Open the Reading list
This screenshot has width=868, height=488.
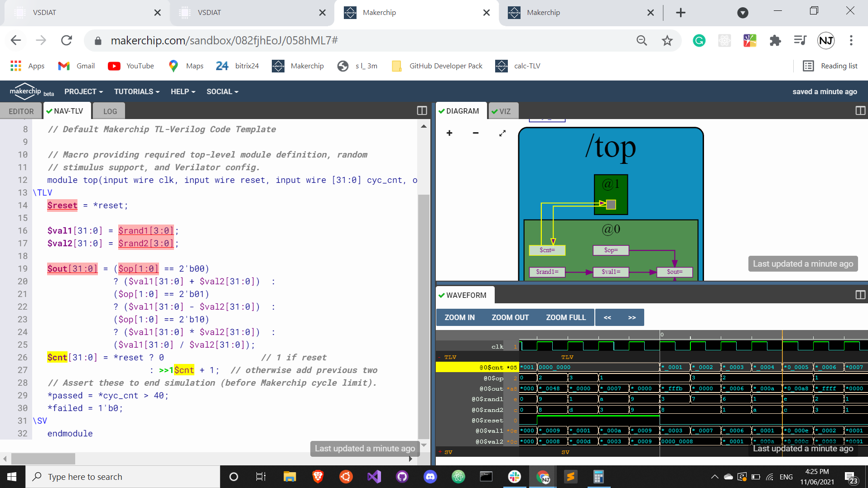point(830,66)
